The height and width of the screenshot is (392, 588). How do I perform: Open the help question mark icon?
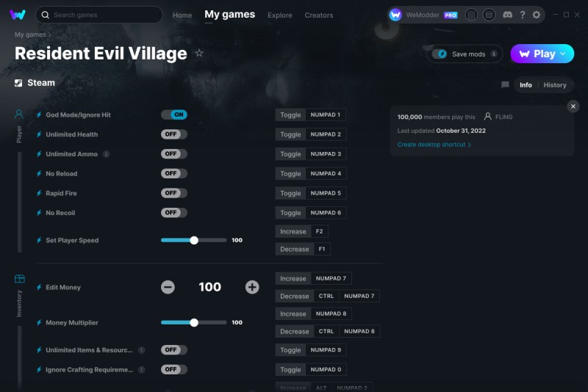523,15
